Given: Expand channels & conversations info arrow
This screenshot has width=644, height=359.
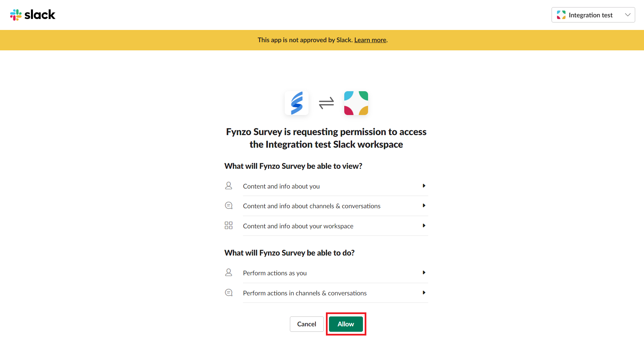Looking at the screenshot, I should [424, 206].
